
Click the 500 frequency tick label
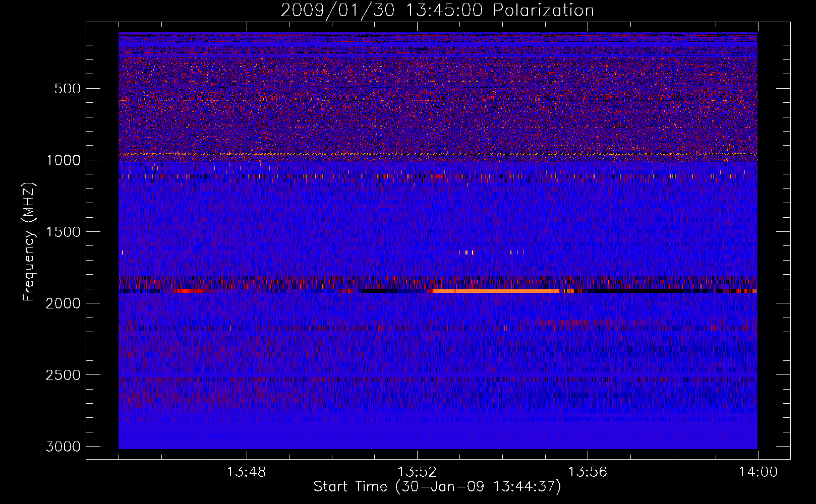[x=68, y=89]
